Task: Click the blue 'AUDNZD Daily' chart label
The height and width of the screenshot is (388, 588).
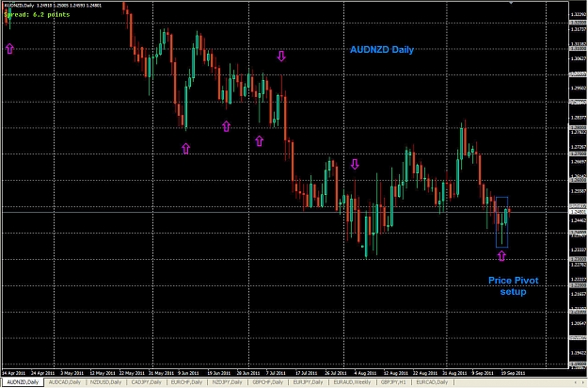Action: coord(382,50)
